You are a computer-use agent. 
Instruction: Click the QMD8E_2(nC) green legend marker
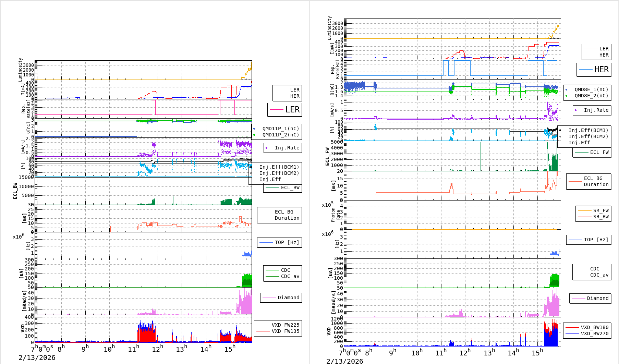566,96
